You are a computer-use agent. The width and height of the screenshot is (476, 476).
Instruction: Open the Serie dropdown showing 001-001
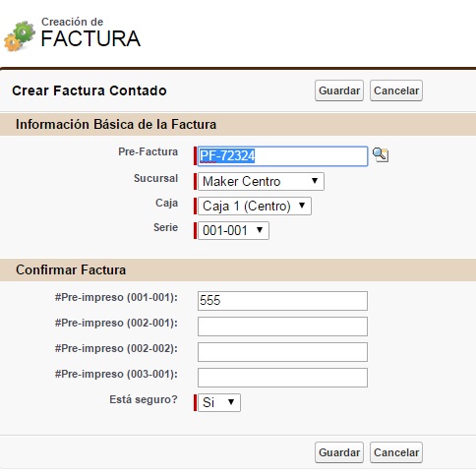tap(233, 230)
